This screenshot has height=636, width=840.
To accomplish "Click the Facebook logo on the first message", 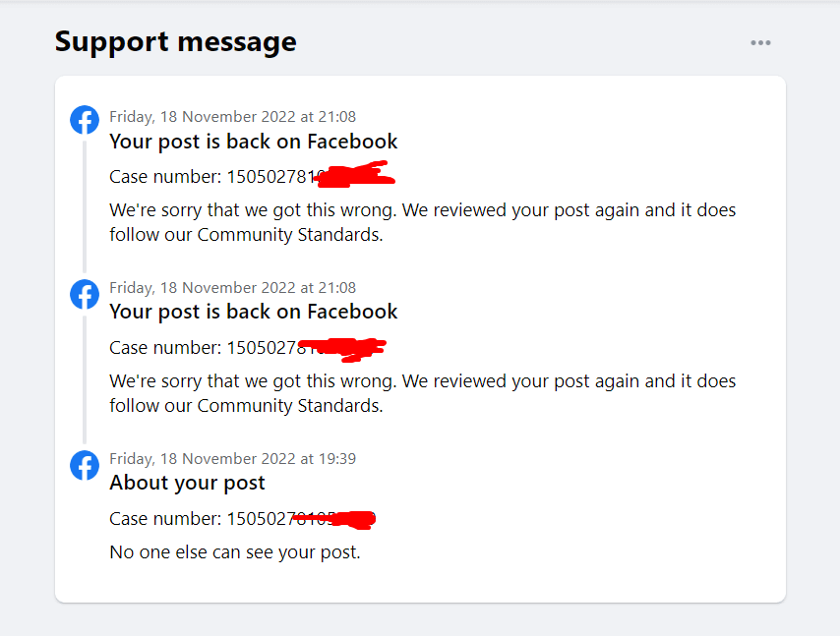I will 85,120.
